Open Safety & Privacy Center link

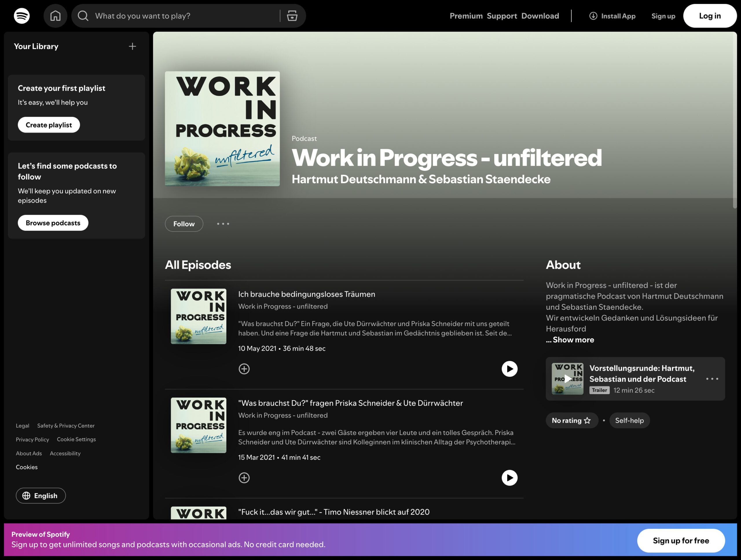(x=66, y=426)
